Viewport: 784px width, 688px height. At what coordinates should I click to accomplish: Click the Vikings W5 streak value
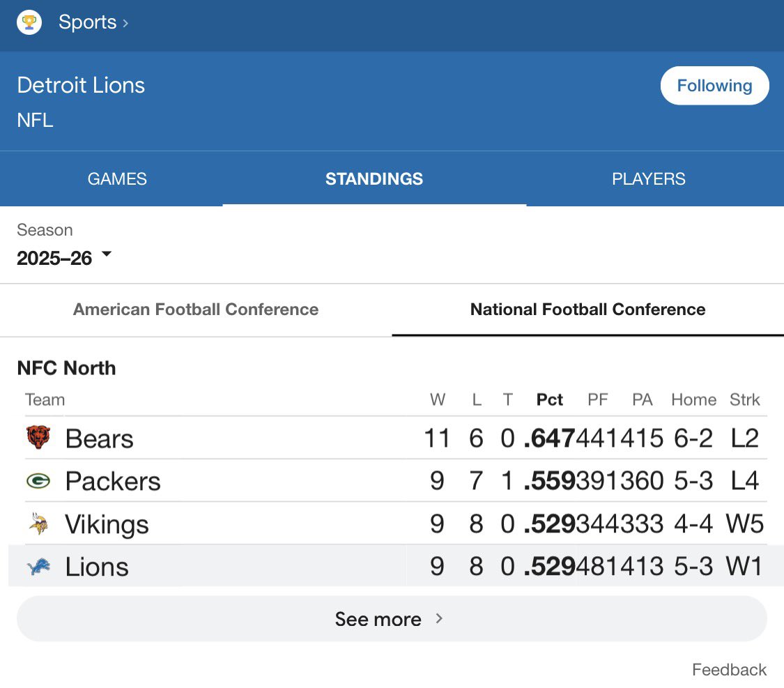click(x=744, y=523)
